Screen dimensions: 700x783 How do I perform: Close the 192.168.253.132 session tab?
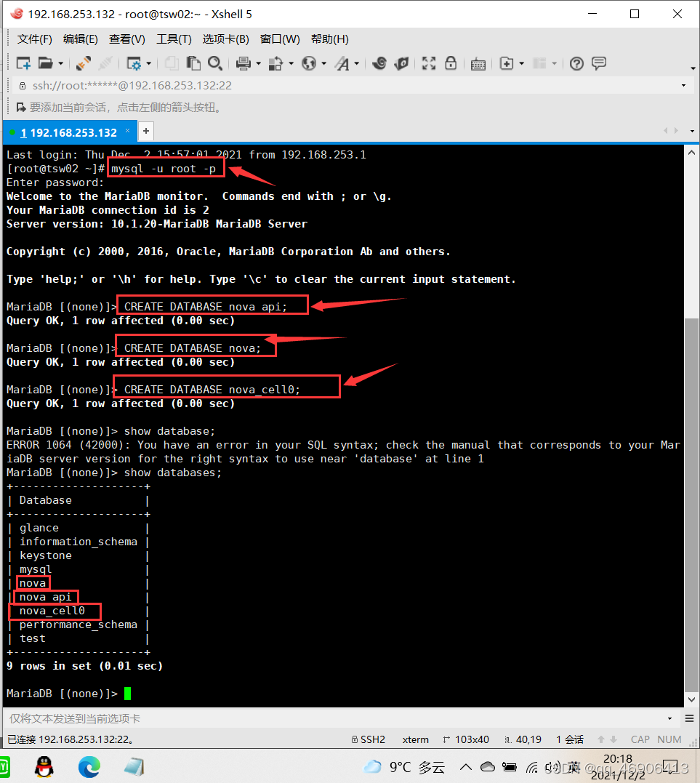(127, 131)
